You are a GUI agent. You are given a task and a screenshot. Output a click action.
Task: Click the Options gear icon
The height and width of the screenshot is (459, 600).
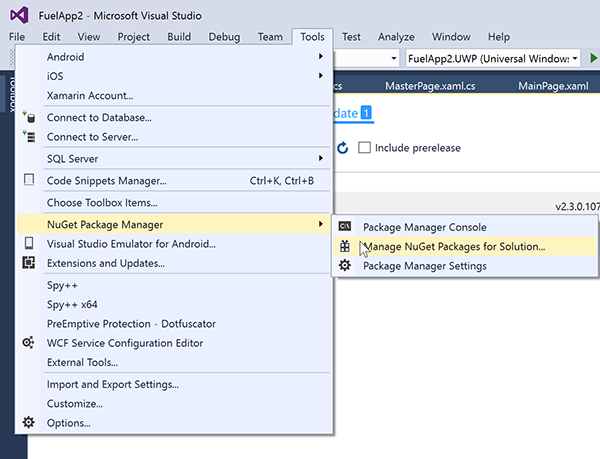[x=28, y=423]
